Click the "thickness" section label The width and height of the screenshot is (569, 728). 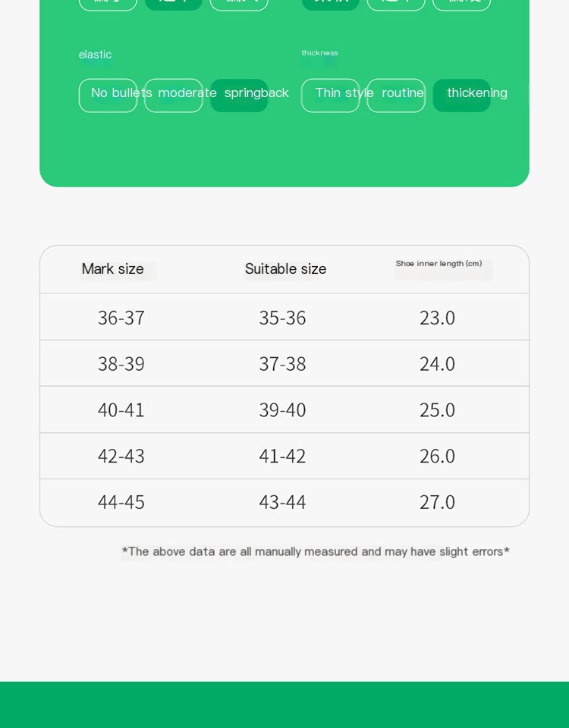point(319,53)
